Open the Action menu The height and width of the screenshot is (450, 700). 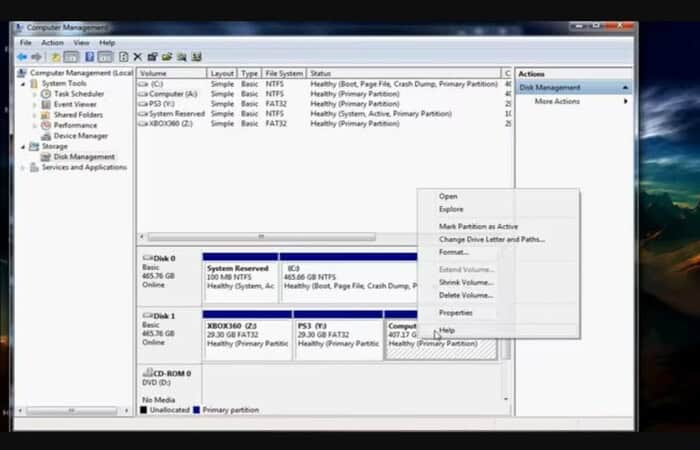click(x=52, y=43)
